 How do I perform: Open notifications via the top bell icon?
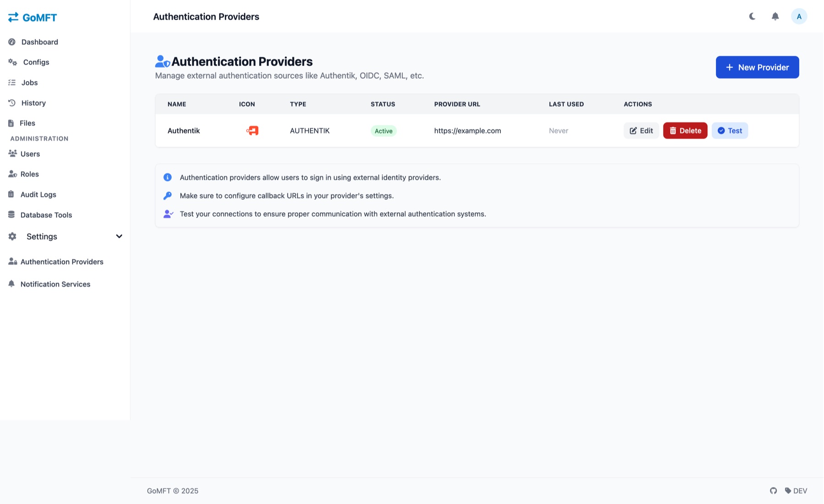[x=775, y=16]
